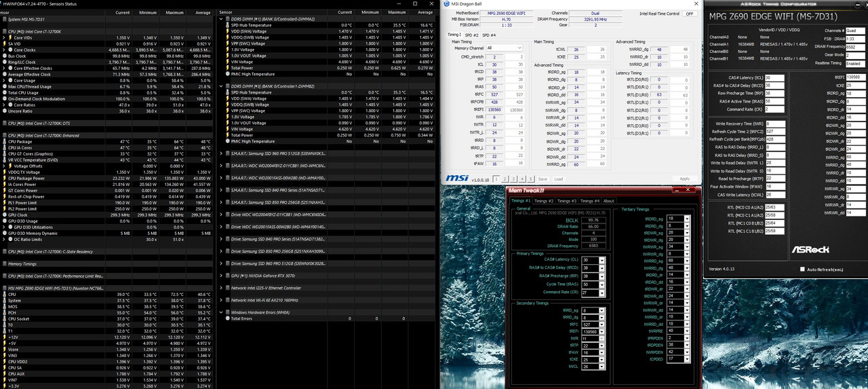868x389 pixels.
Task: Click Refresh Cycle Time 2 field in ASRock Configurator
Action: (x=775, y=132)
